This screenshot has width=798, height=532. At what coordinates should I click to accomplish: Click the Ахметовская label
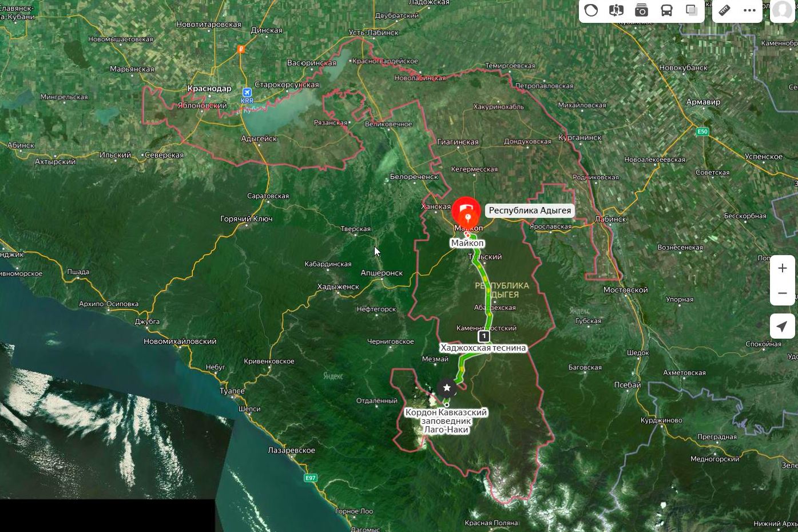[x=684, y=373]
